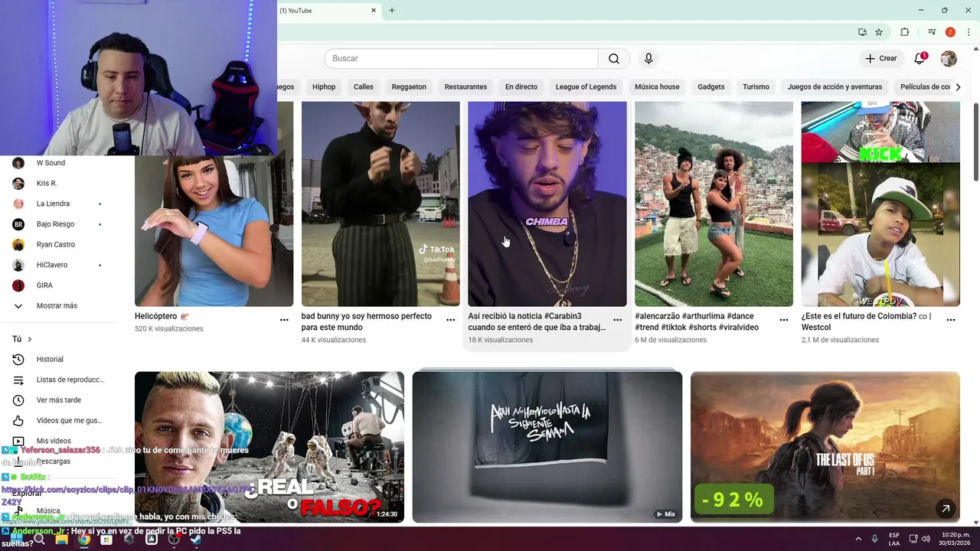Open the Microsoft Store taskbar icon
980x551 pixels.
tap(106, 539)
